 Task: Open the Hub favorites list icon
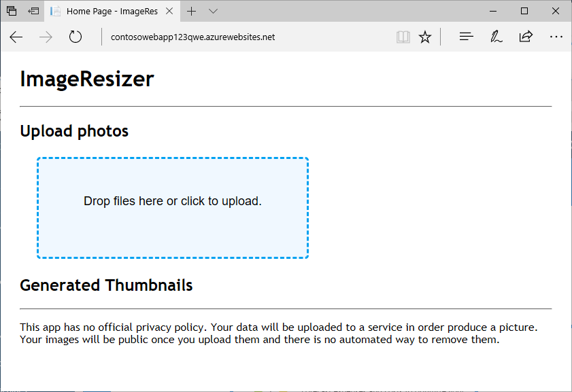466,37
